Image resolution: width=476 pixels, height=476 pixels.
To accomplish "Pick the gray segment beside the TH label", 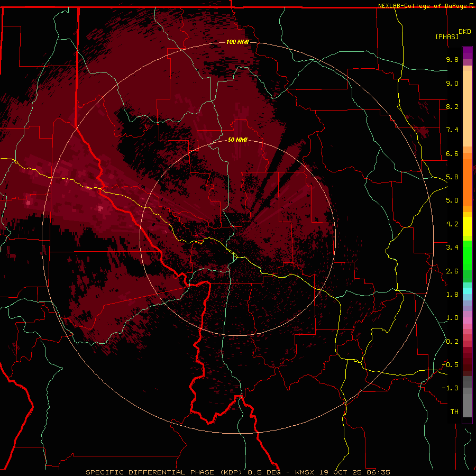I will click(467, 406).
